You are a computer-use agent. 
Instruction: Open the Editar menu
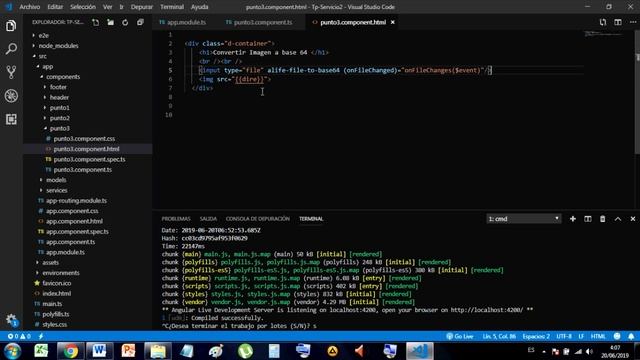click(x=55, y=7)
